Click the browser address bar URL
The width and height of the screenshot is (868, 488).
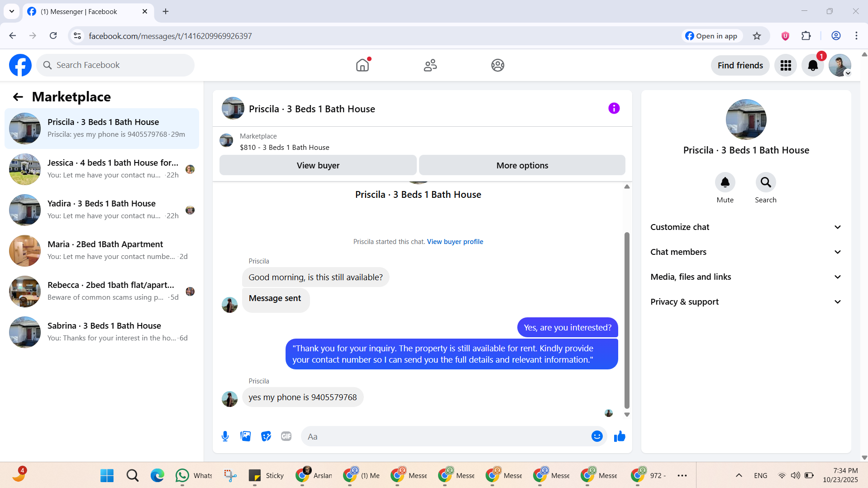point(170,36)
